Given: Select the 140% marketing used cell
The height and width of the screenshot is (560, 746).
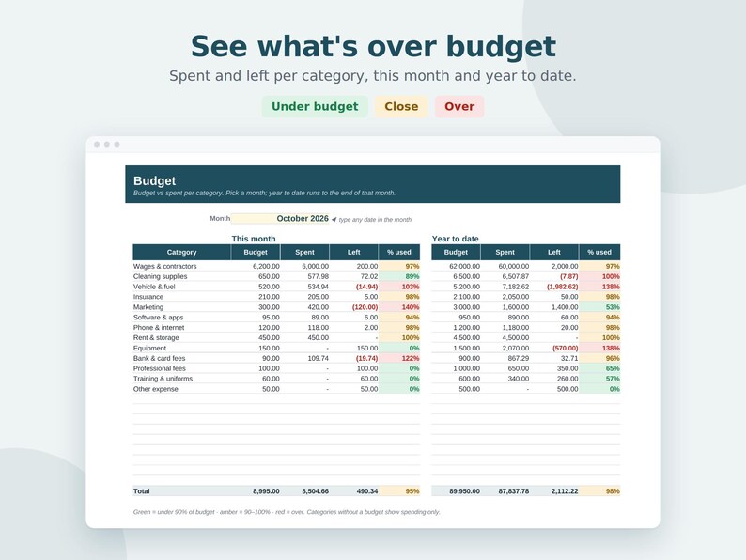Looking at the screenshot, I should click(399, 307).
